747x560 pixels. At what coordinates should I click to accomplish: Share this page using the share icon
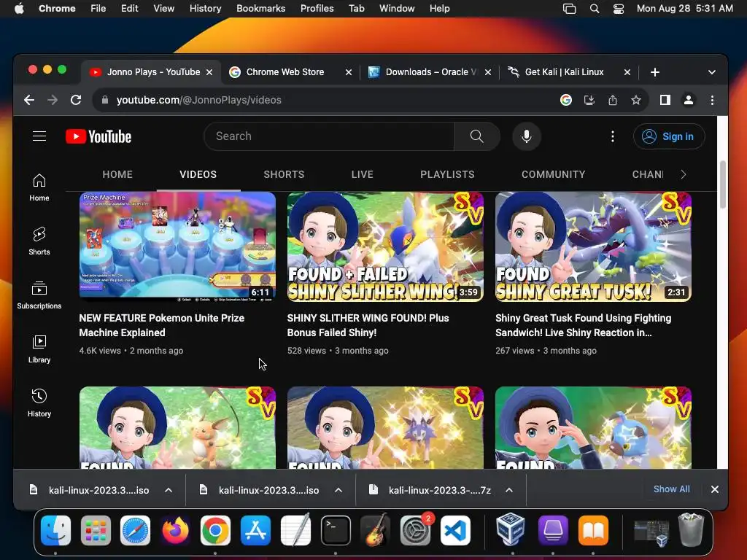[613, 100]
